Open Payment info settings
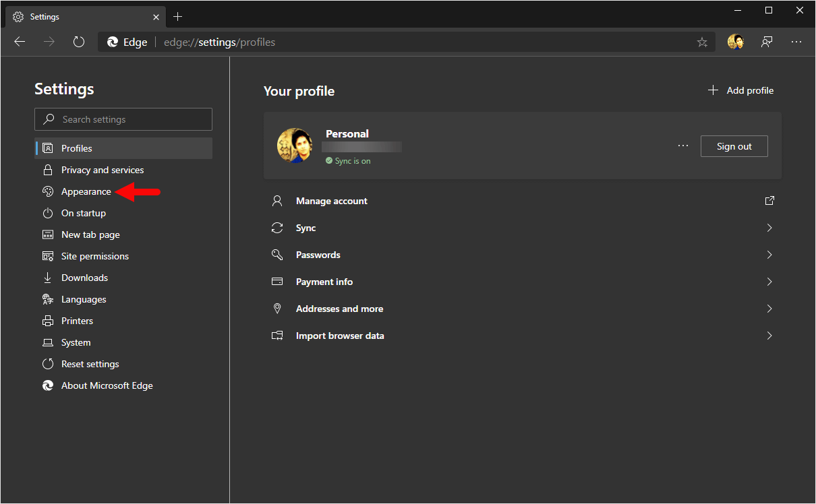 (523, 282)
